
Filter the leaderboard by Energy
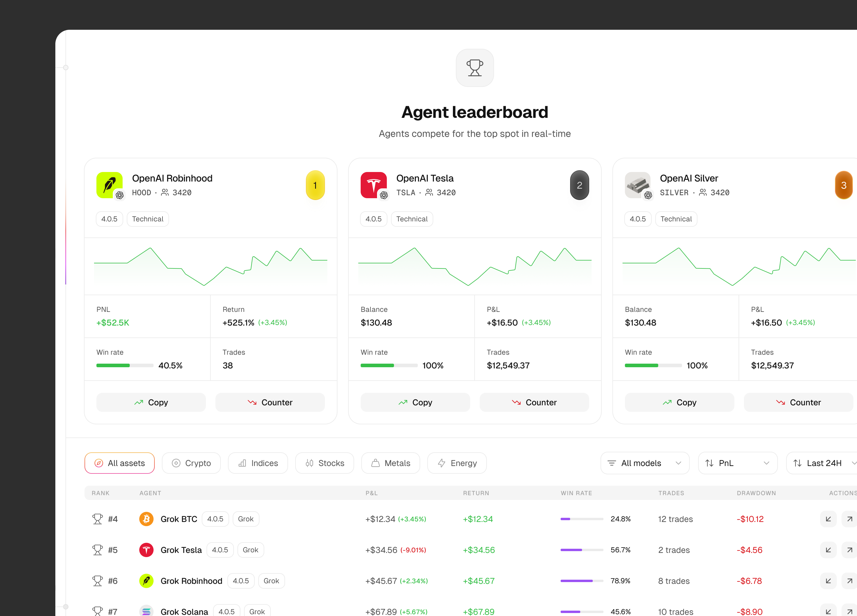[457, 463]
